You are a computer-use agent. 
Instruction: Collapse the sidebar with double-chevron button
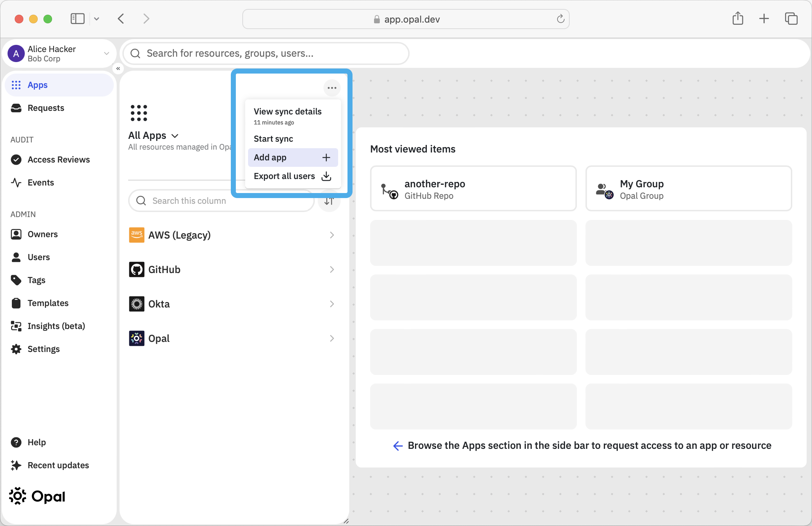[x=118, y=69]
